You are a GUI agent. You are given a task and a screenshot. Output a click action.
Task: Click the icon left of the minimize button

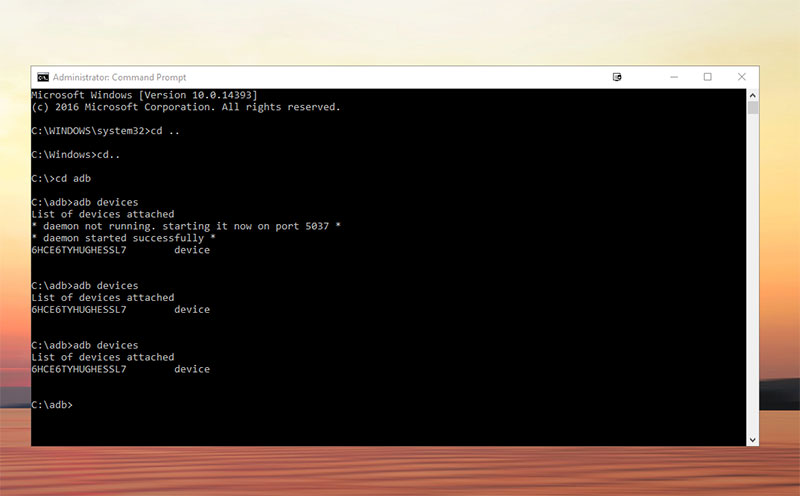click(x=617, y=77)
